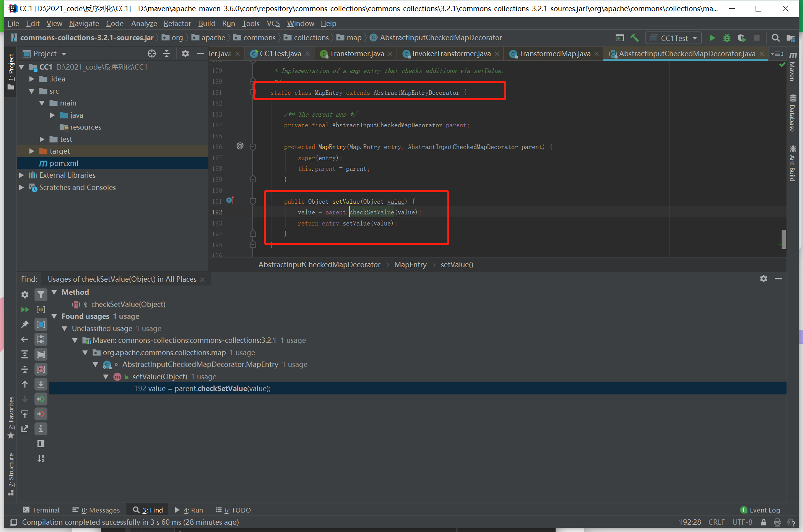Open the Refactor menu

177,24
